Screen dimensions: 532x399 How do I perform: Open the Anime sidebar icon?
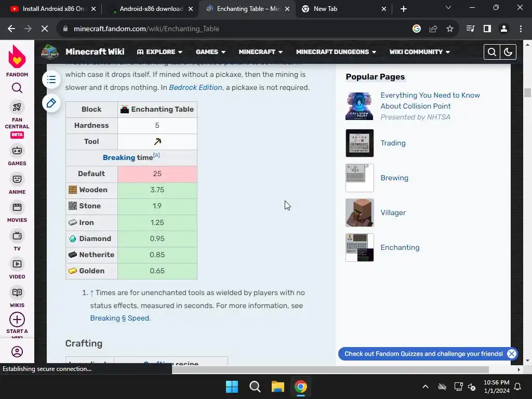[17, 179]
